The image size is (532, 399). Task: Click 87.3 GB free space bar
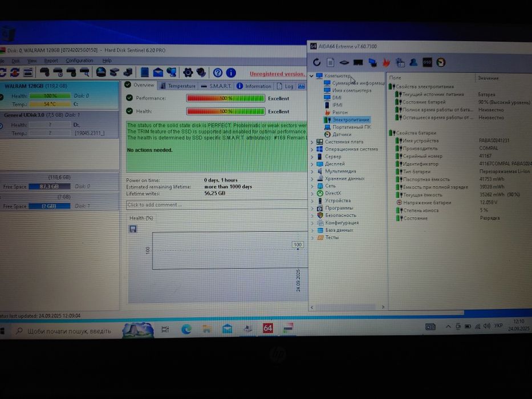(x=50, y=186)
